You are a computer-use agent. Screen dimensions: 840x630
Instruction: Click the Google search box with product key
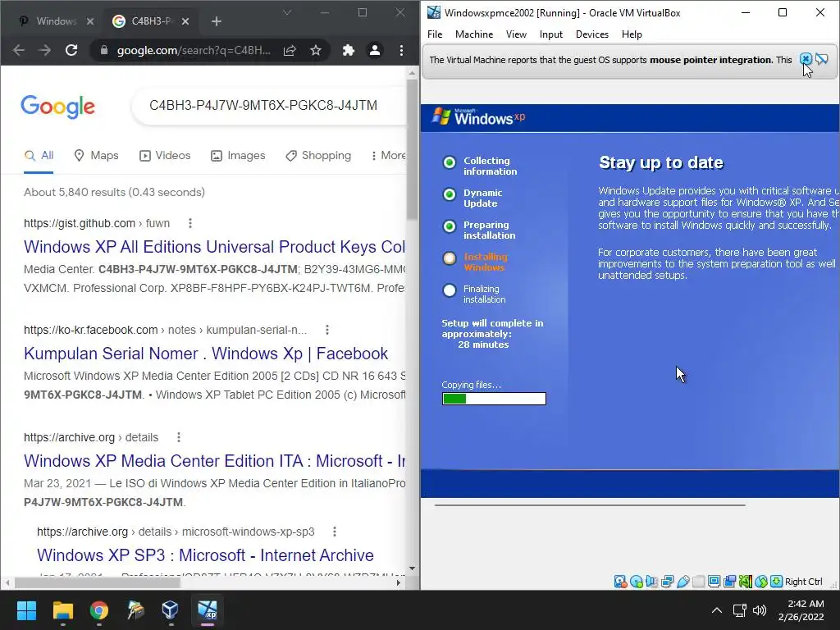pos(268,106)
